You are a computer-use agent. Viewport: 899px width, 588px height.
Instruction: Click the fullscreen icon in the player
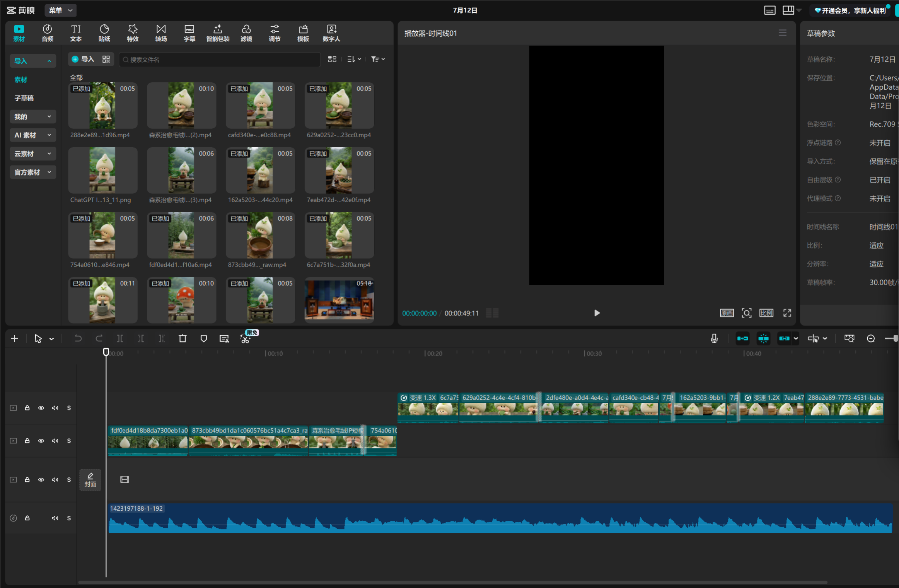click(787, 313)
